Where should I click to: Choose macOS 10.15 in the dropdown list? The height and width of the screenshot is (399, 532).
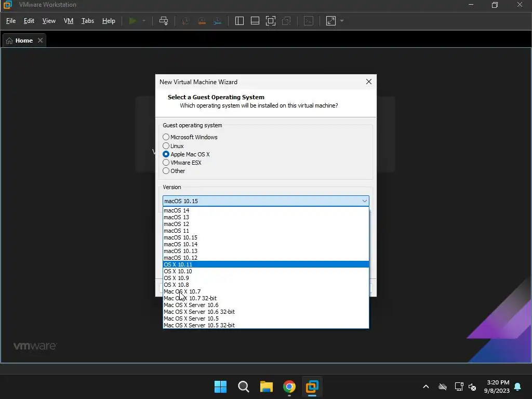click(x=265, y=237)
